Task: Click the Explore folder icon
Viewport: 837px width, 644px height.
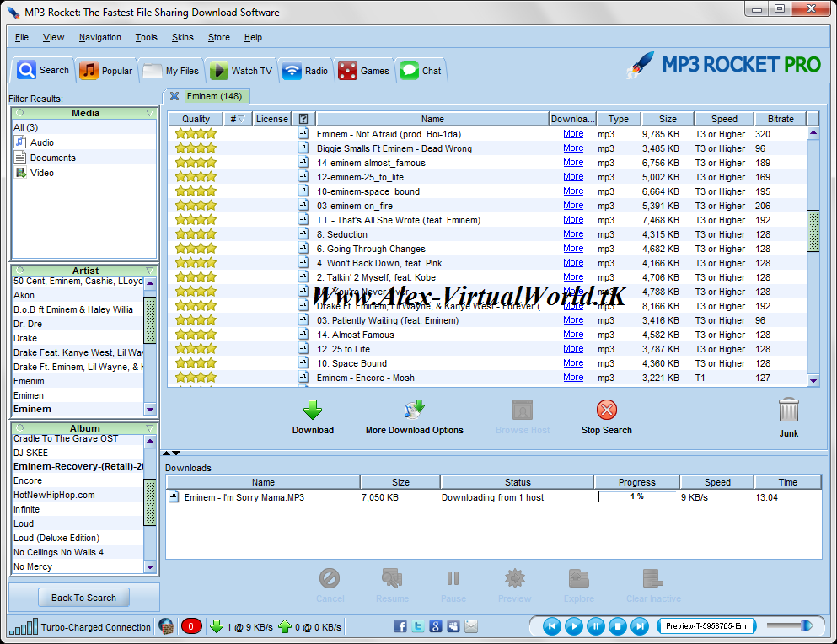Action: tap(578, 578)
